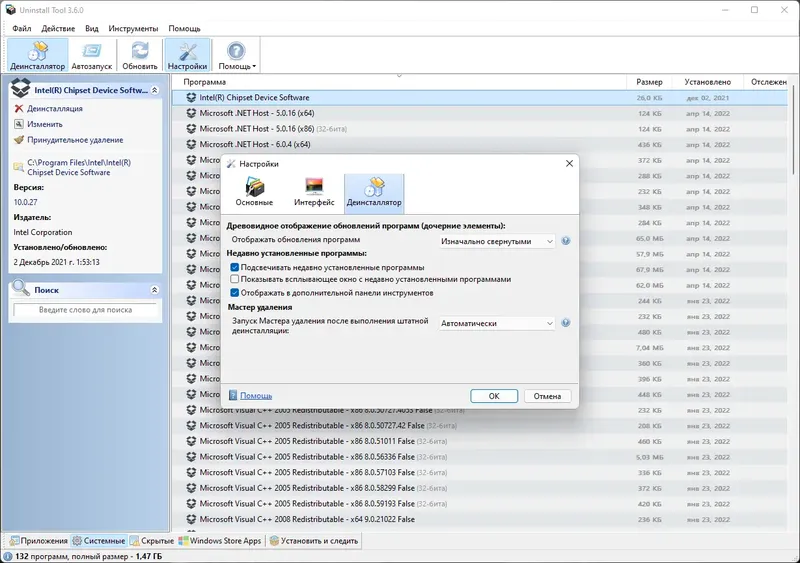Sort by the Установлено column header

point(707,82)
